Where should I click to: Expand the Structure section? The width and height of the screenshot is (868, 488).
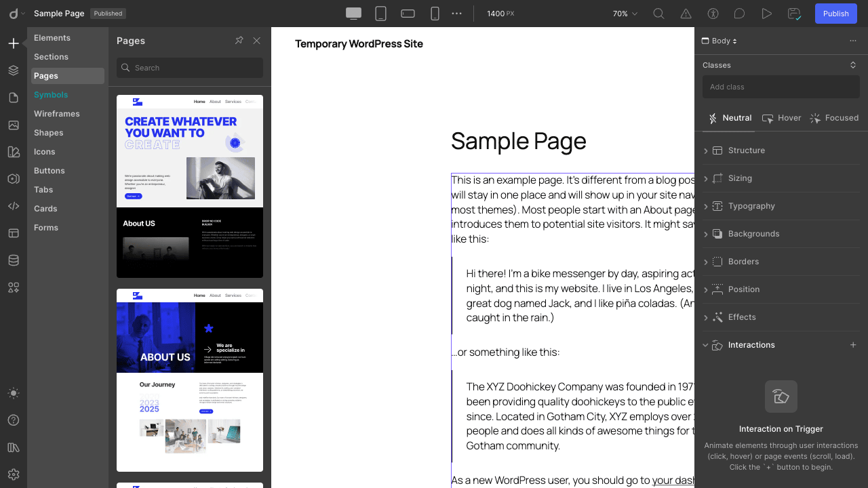point(781,150)
